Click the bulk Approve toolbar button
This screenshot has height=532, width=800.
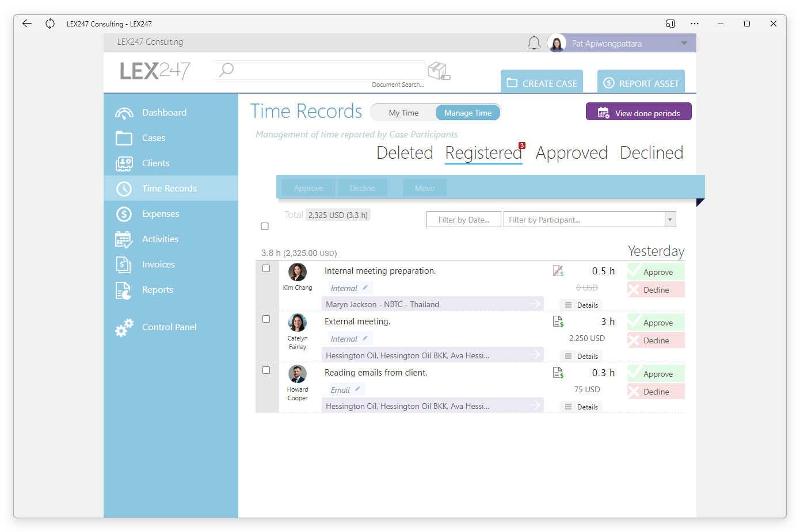pyautogui.click(x=308, y=188)
